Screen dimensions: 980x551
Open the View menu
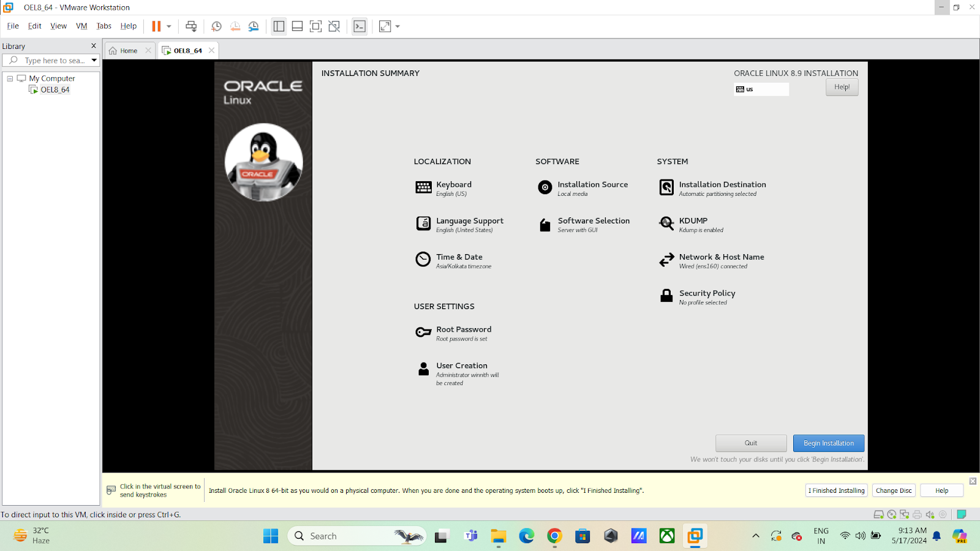point(58,26)
